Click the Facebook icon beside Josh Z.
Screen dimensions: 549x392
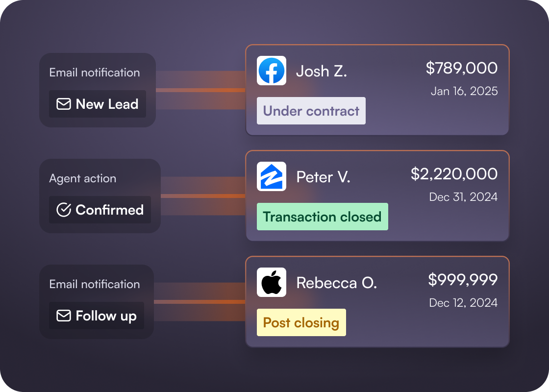(272, 71)
